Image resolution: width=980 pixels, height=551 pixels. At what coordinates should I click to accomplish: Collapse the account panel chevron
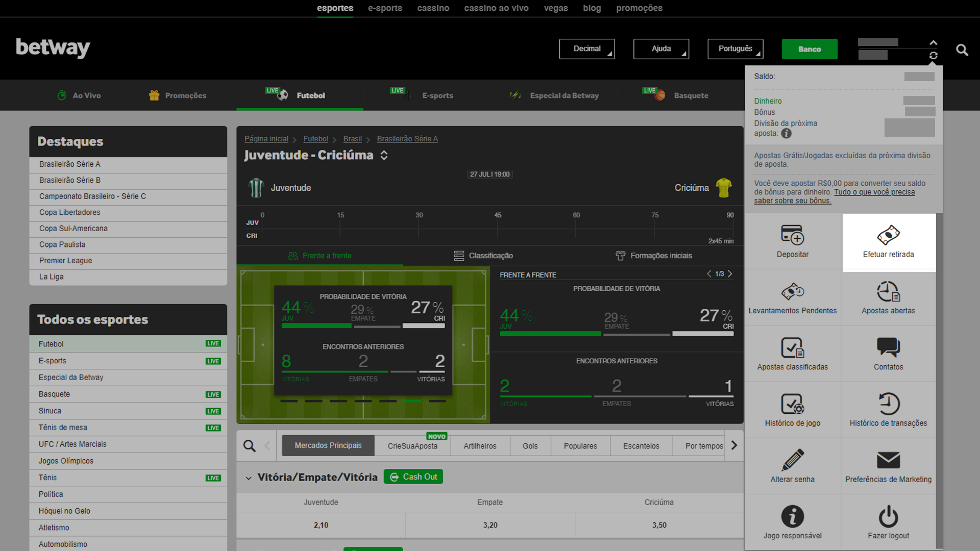933,43
